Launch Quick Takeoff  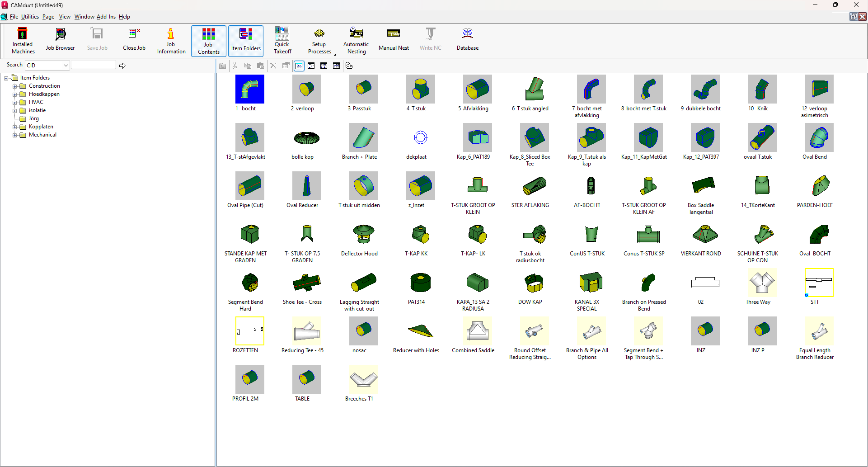[x=282, y=40]
